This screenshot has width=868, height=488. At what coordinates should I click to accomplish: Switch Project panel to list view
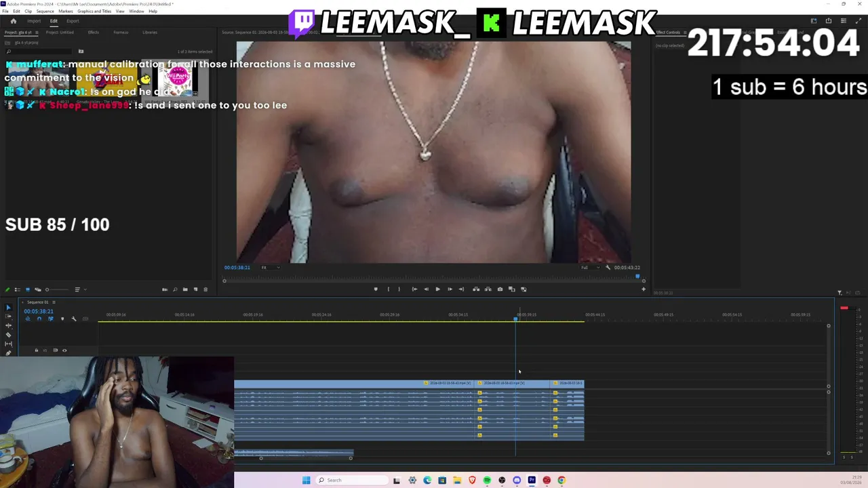(18, 289)
